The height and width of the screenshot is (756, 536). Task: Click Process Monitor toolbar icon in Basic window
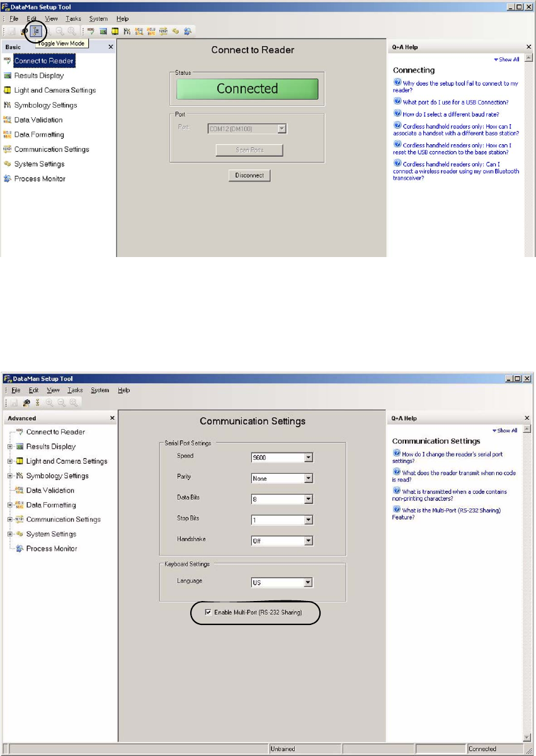tap(187, 31)
